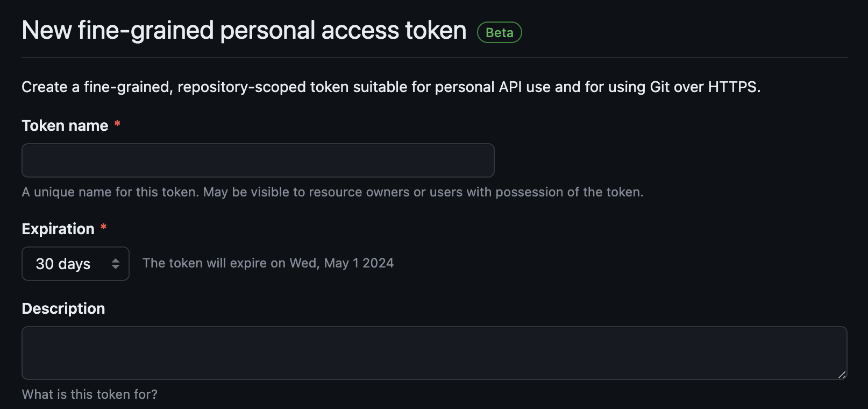Click the Token name section label

pos(65,125)
